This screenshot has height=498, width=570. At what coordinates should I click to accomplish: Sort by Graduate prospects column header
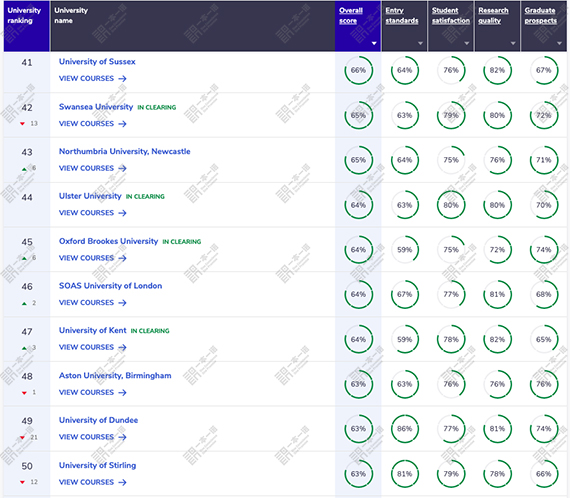pyautogui.click(x=541, y=16)
